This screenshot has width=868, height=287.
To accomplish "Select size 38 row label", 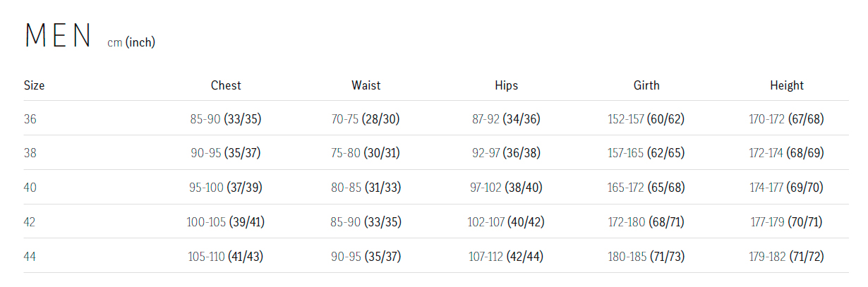I will pos(30,153).
